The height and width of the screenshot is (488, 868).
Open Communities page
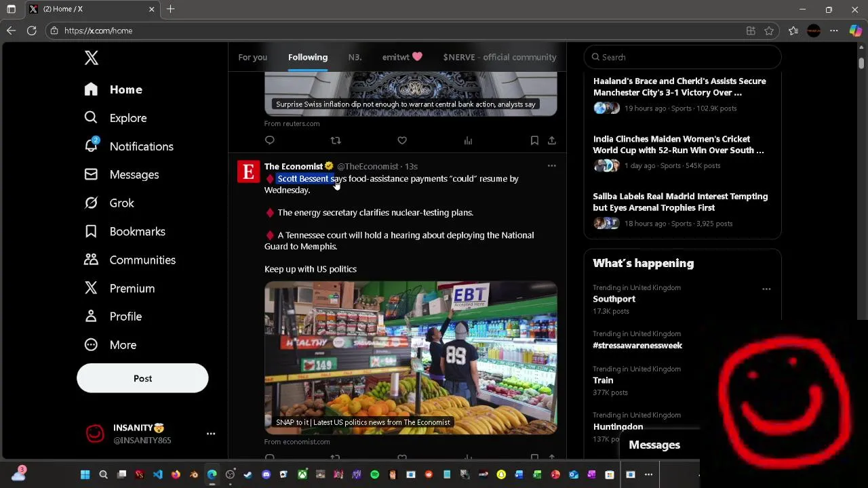pos(130,260)
